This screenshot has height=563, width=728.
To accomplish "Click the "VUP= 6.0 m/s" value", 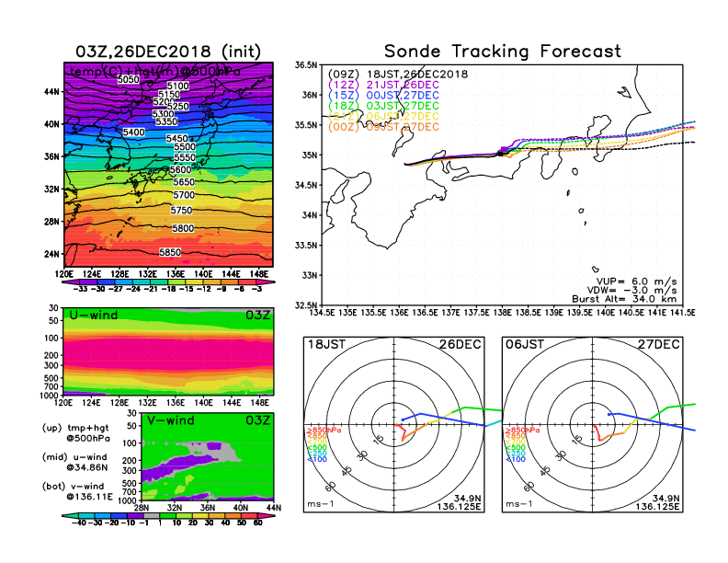I will click(x=636, y=281).
